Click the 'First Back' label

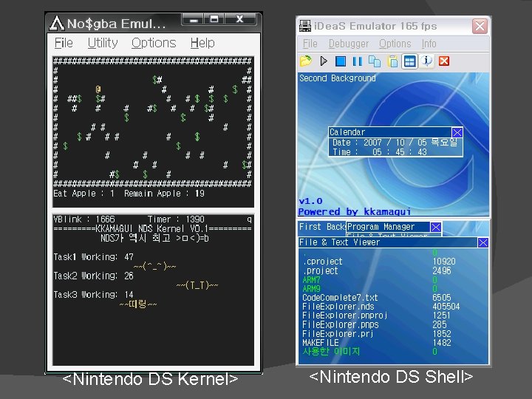pyautogui.click(x=322, y=227)
